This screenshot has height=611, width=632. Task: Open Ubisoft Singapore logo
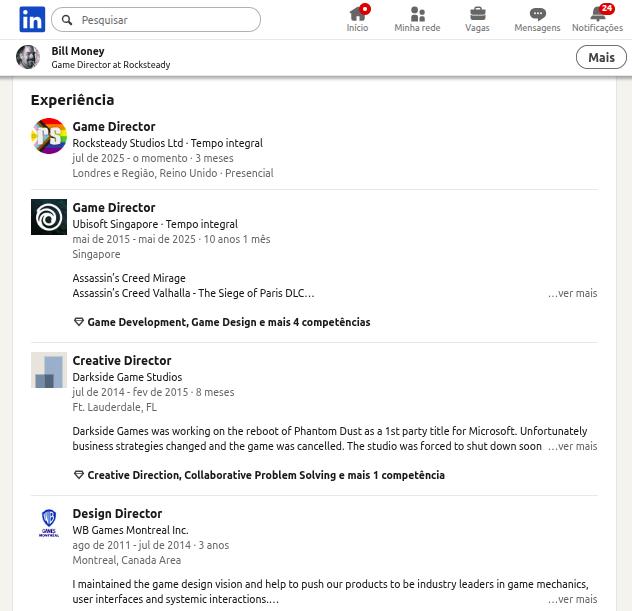[49, 217]
